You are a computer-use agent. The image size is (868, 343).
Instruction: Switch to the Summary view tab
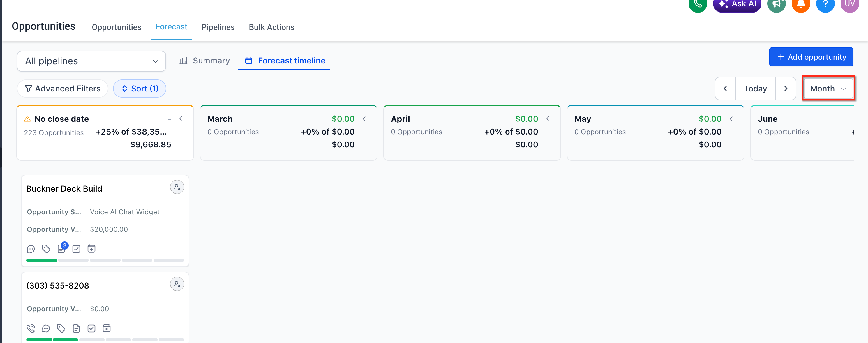(x=204, y=61)
